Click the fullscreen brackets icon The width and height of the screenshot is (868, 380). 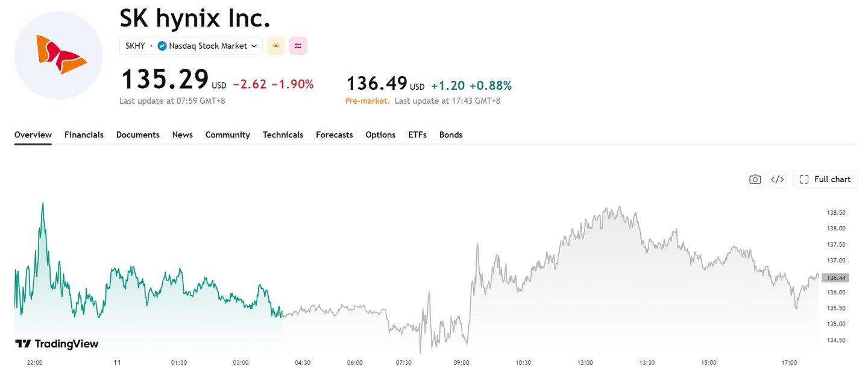(x=804, y=179)
